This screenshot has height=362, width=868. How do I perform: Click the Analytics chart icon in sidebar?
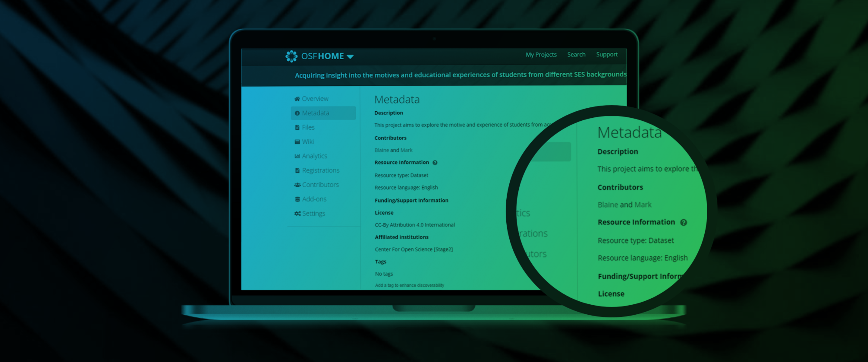[x=297, y=156]
